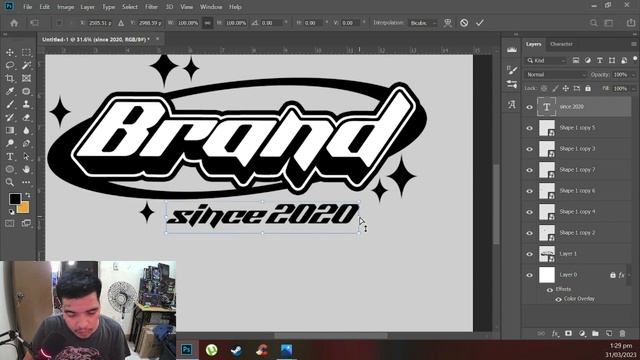
Task: Select the Dodge tool
Action: coord(10,144)
